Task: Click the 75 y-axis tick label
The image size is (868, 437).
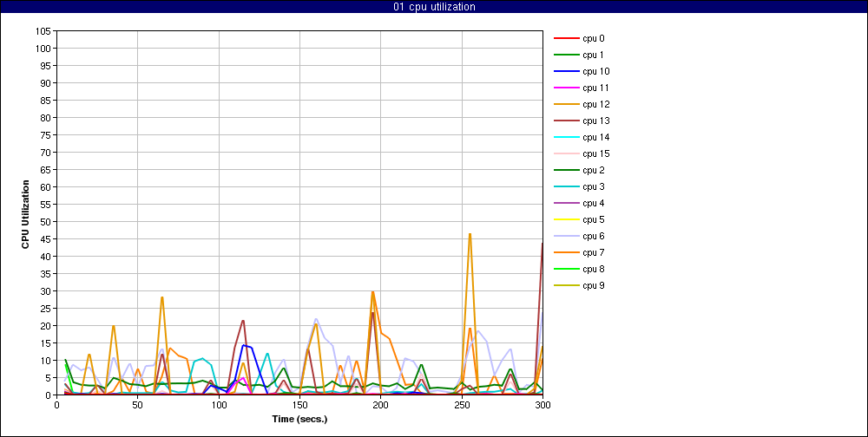Action: (x=45, y=135)
